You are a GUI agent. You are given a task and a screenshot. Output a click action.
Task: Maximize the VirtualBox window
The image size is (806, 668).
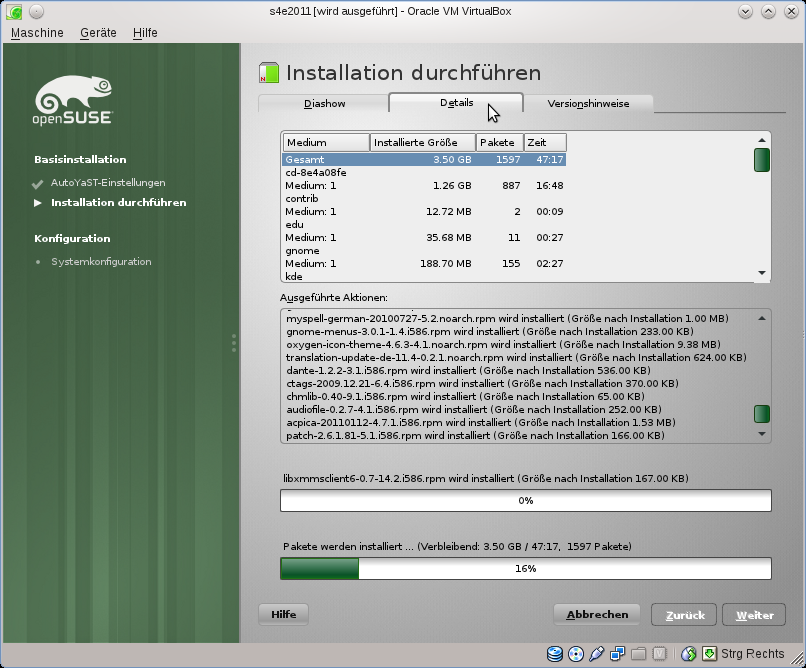tap(768, 11)
